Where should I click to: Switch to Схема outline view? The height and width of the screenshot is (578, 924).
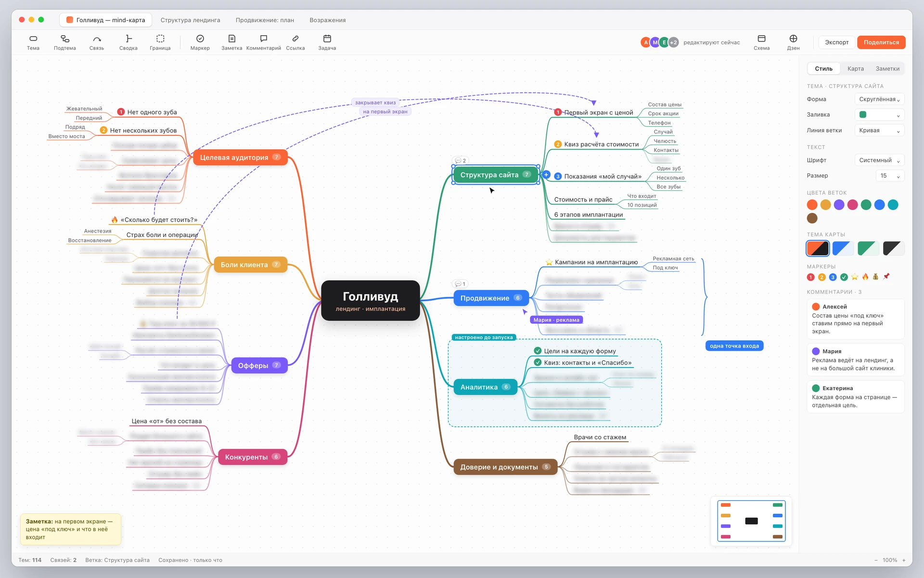[761, 42]
